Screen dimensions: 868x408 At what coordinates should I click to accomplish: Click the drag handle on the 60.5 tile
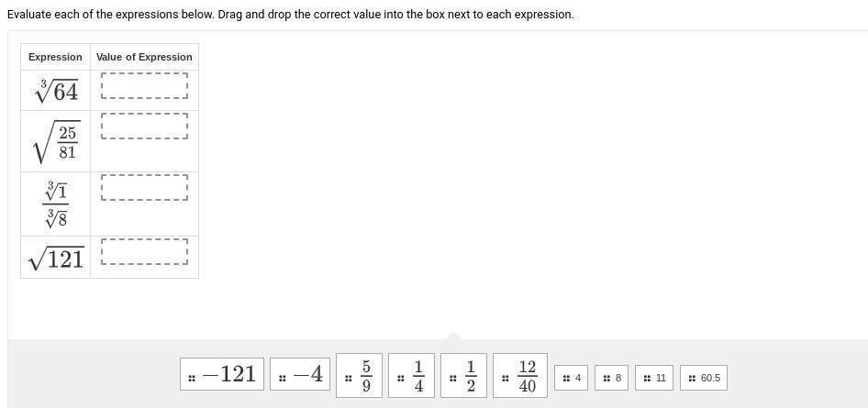click(x=692, y=379)
